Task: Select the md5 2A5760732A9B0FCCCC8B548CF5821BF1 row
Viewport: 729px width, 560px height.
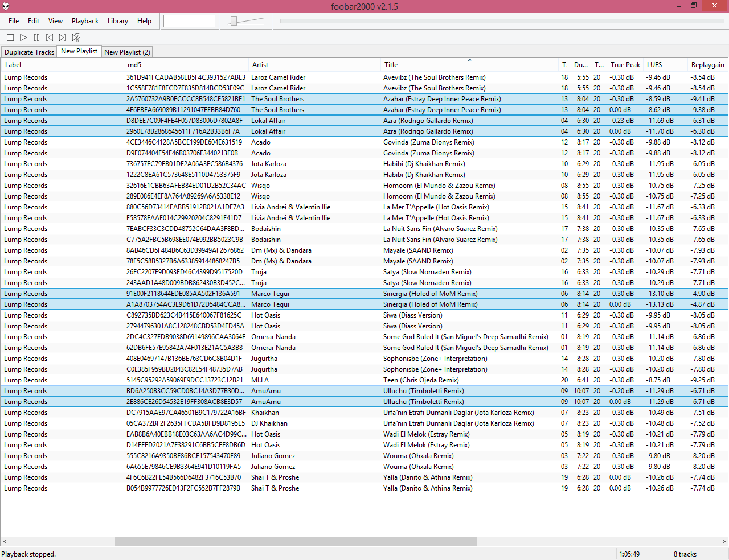Action: click(x=364, y=99)
